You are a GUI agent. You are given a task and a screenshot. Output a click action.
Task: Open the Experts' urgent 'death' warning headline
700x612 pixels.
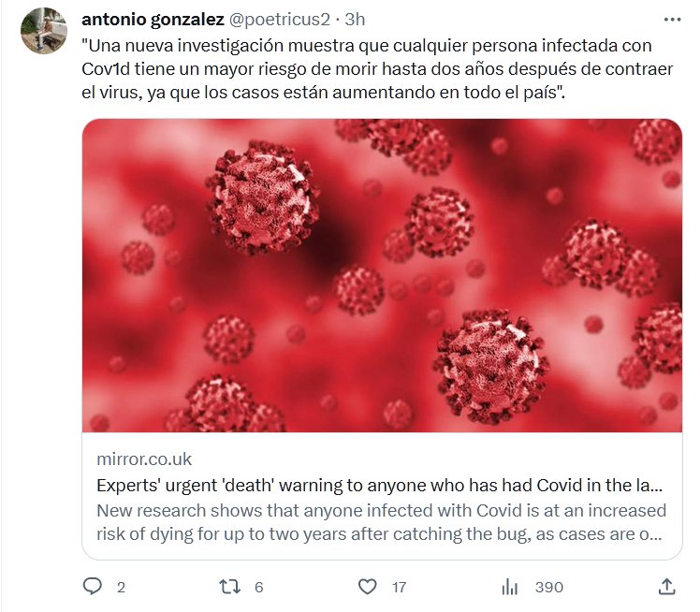point(380,486)
